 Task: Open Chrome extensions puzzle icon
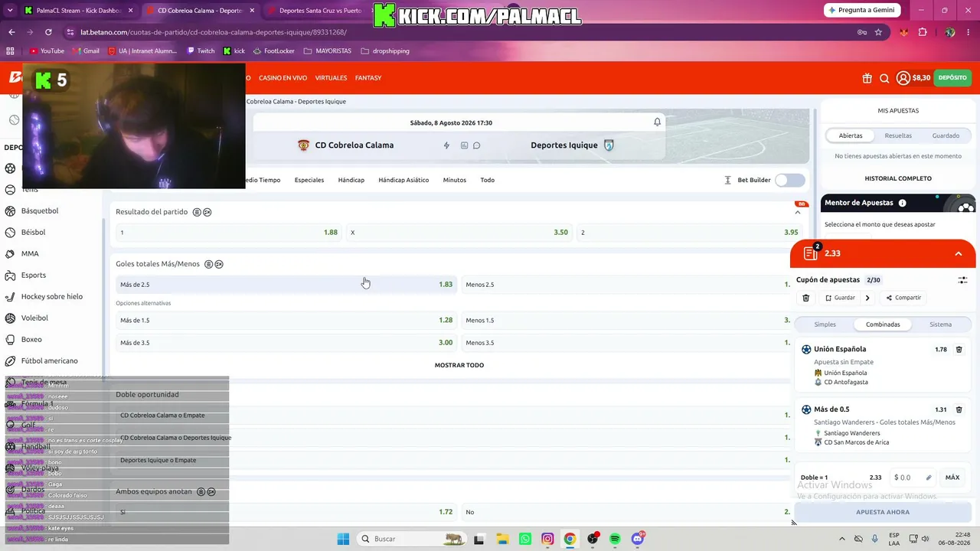pos(923,32)
